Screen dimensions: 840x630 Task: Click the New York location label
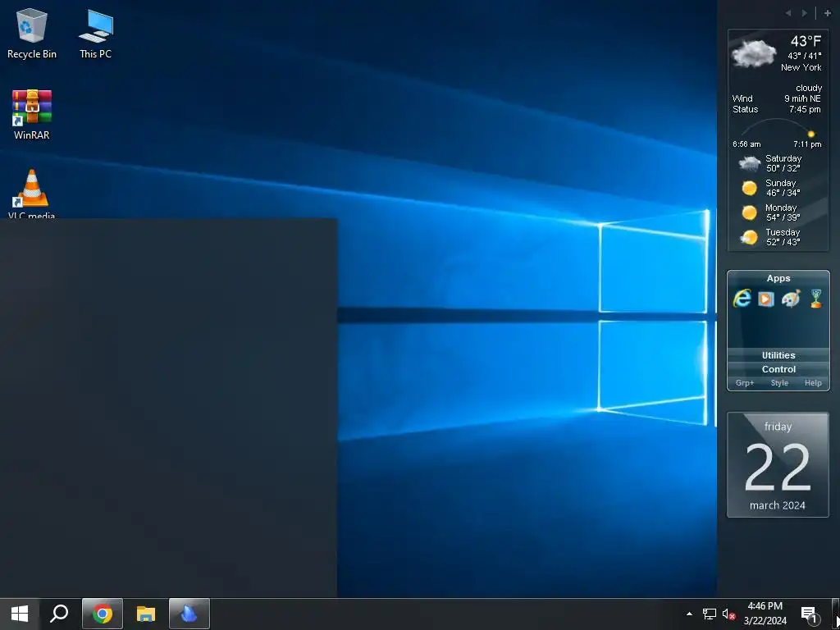coord(801,67)
